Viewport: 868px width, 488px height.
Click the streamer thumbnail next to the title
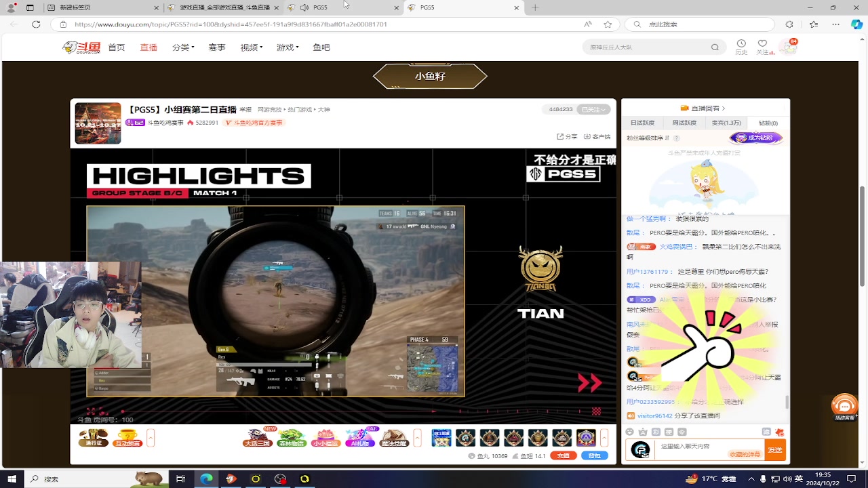point(98,123)
